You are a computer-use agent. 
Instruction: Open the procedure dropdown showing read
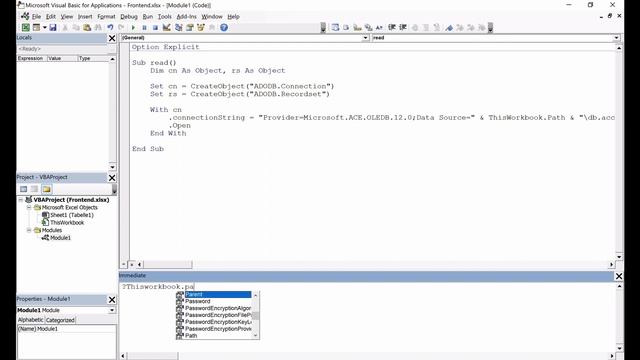pyautogui.click(x=616, y=38)
